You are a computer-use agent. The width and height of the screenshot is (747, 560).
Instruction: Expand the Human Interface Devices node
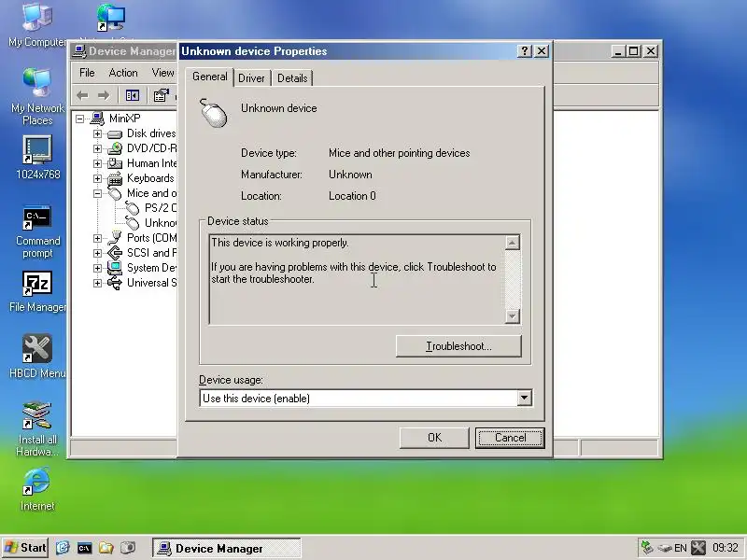(x=98, y=164)
